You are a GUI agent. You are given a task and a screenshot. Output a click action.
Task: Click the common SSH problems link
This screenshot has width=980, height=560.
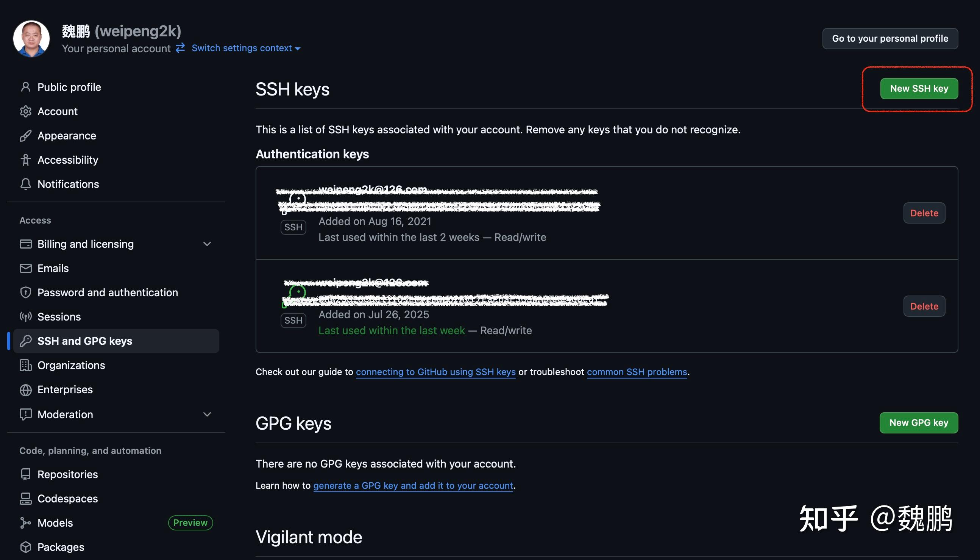tap(637, 372)
